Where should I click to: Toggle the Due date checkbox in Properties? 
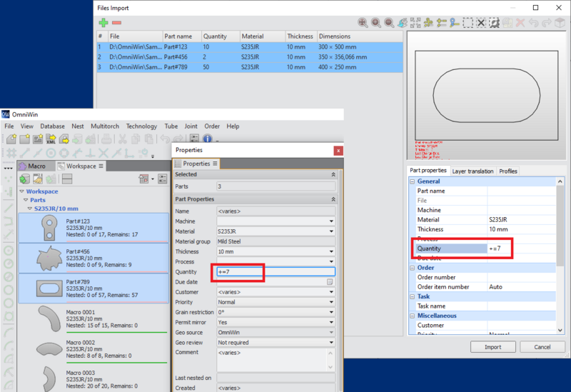click(x=330, y=282)
